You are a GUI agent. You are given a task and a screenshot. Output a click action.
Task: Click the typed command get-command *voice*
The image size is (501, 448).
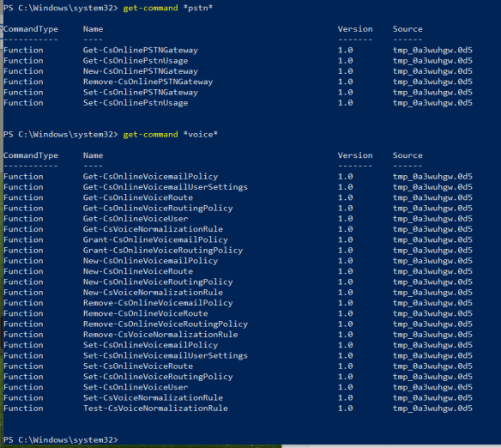pos(171,135)
